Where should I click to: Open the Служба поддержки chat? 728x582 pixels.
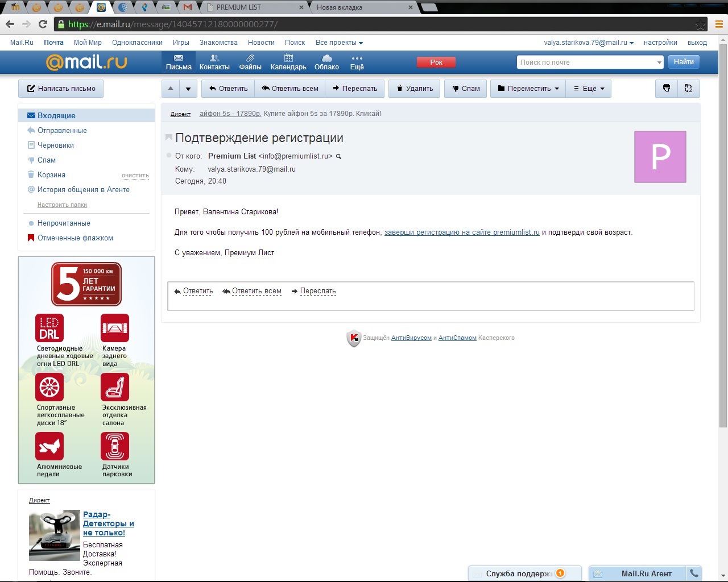(525, 573)
